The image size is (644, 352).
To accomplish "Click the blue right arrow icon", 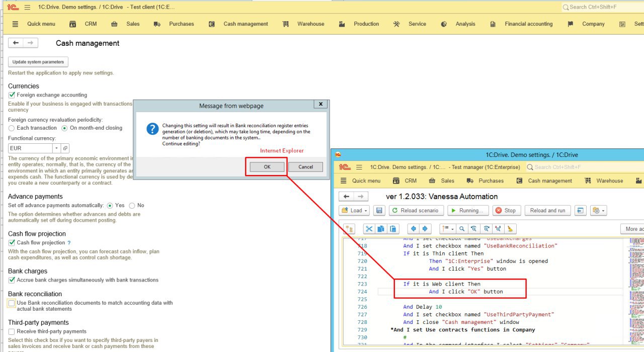I will click(x=425, y=229).
